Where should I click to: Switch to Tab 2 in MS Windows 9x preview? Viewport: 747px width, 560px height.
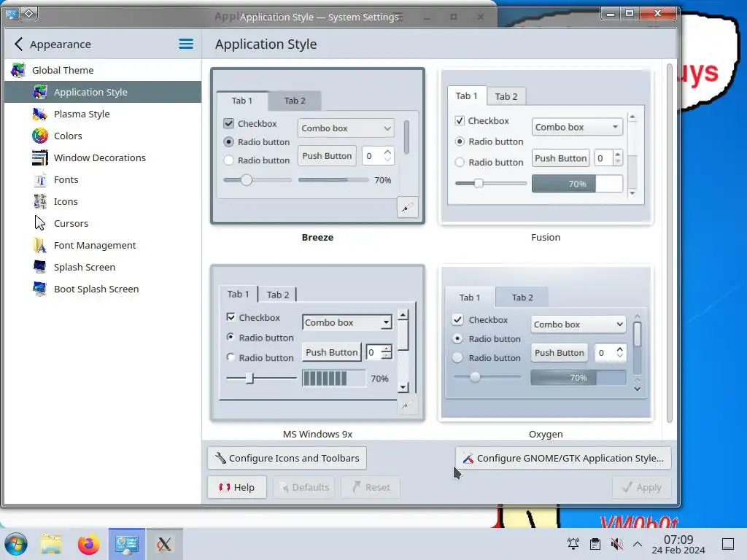277,295
